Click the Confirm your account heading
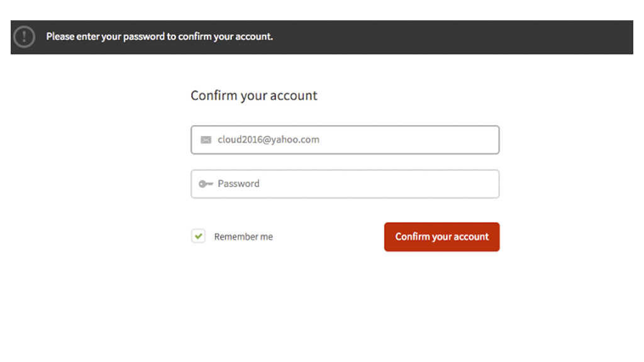 tap(253, 96)
